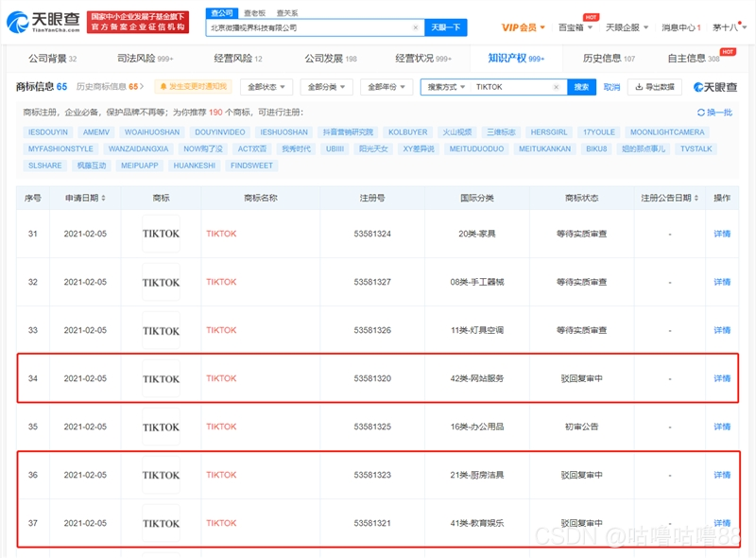
Task: Clear the company search box X icon
Action: (416, 27)
